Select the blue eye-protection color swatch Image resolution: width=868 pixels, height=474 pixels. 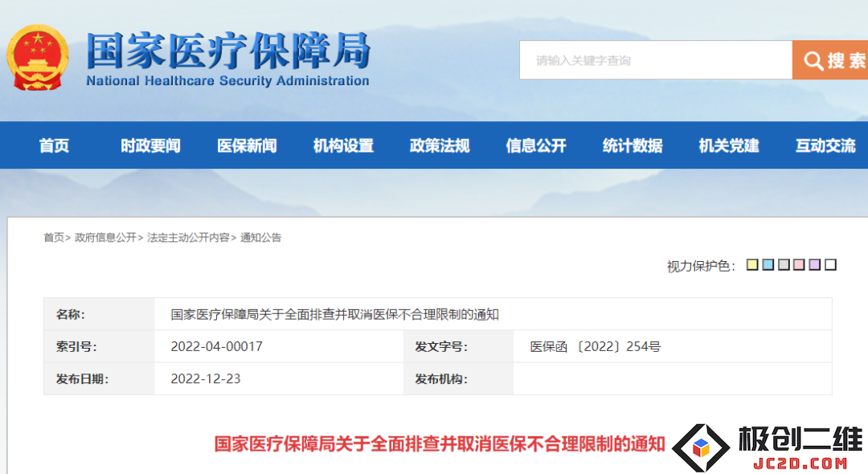coord(768,265)
